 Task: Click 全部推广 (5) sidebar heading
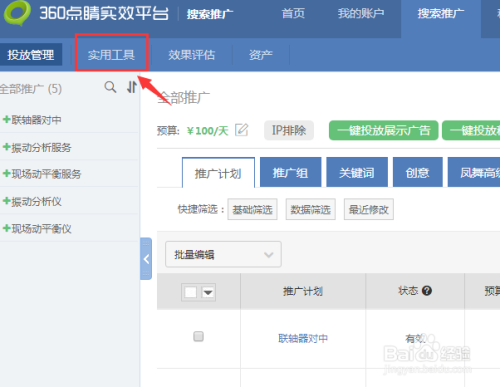point(31,89)
